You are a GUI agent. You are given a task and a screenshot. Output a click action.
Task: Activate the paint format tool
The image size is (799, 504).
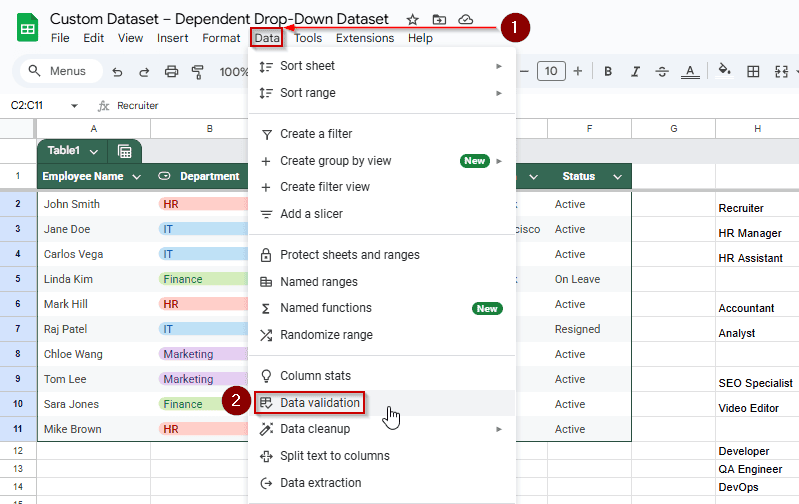(198, 72)
